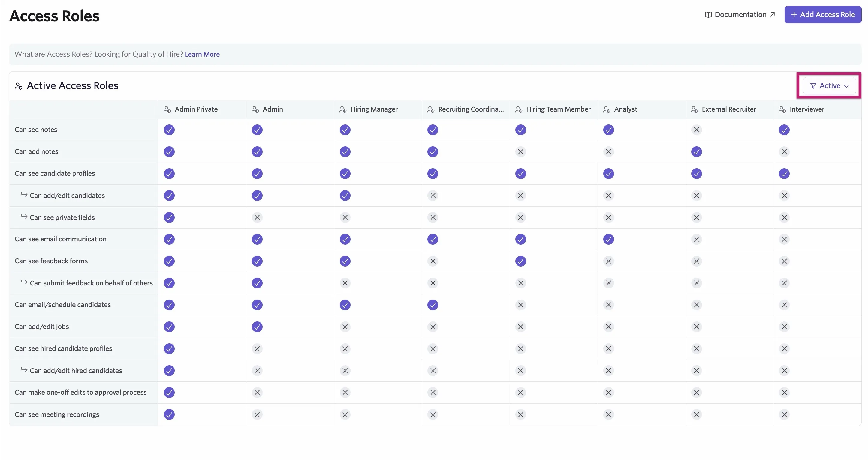Viewport: 868px width, 460px height.
Task: Click the Can see candidate profiles row label
Action: click(55, 173)
